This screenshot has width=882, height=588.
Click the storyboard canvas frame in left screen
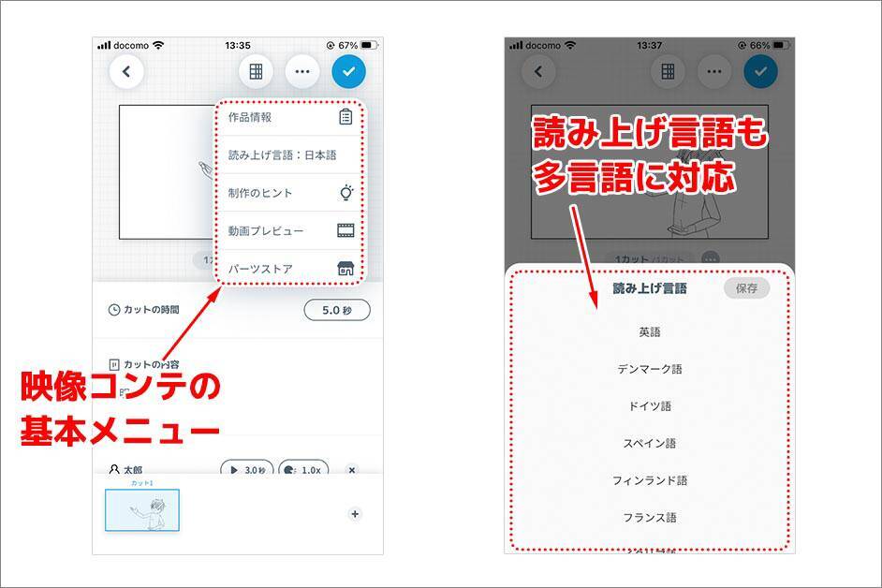coord(167,172)
